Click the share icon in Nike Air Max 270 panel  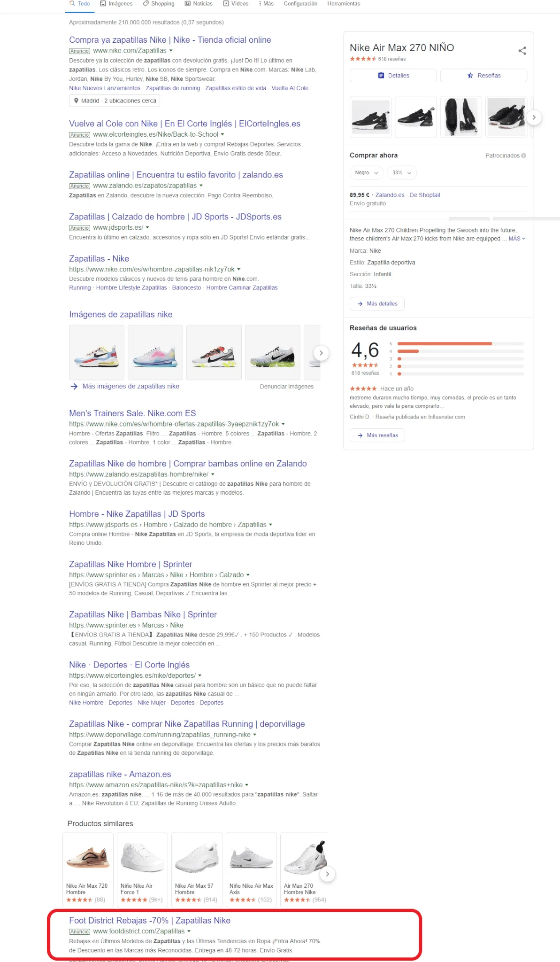522,51
